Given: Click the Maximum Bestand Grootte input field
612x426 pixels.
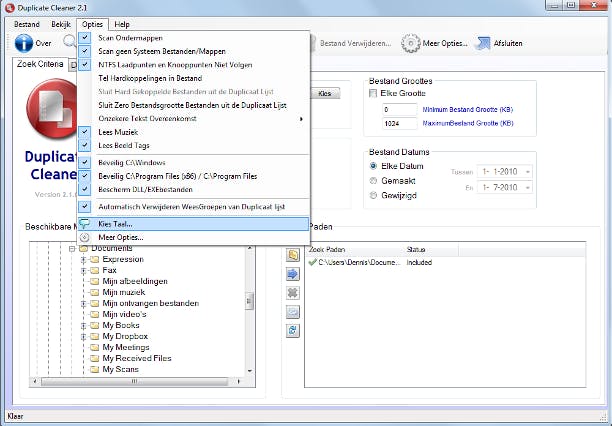Looking at the screenshot, I should point(399,123).
